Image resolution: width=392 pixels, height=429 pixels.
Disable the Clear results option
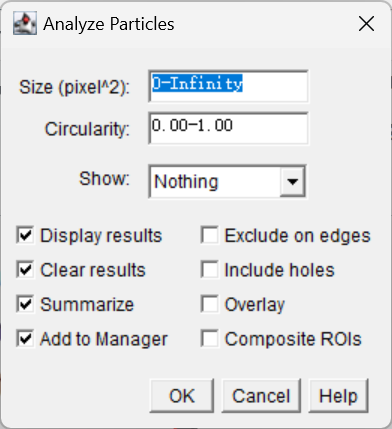25,270
